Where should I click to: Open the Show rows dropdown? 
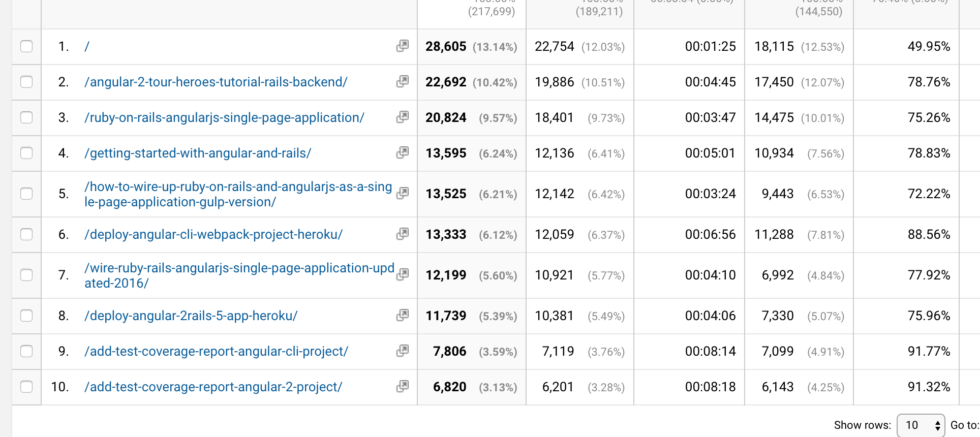click(921, 425)
